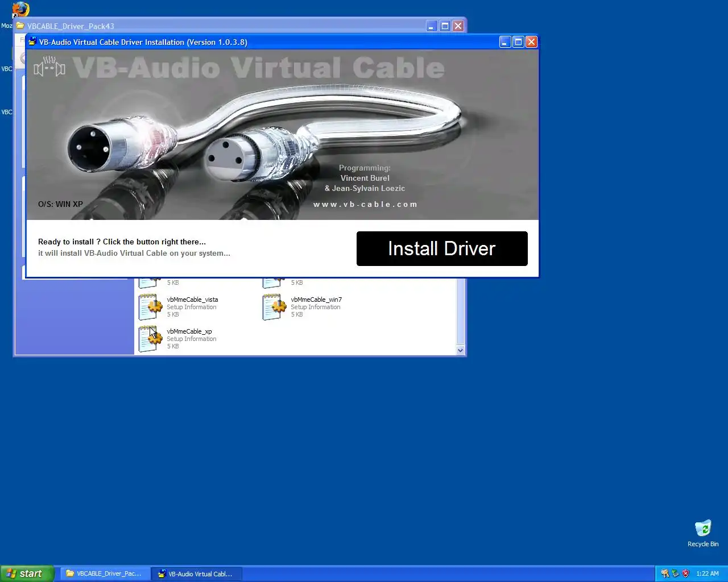This screenshot has height=582, width=728.
Task: Maximize the VBCABLE_Driver_Pack43 explorer window
Action: pos(445,26)
